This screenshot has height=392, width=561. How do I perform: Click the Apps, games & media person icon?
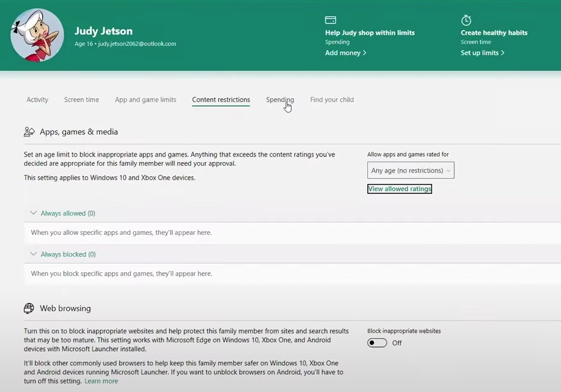29,131
